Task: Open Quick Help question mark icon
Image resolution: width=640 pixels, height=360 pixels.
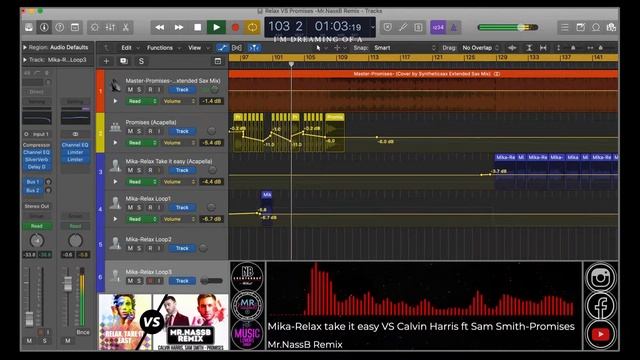Action: [60, 27]
